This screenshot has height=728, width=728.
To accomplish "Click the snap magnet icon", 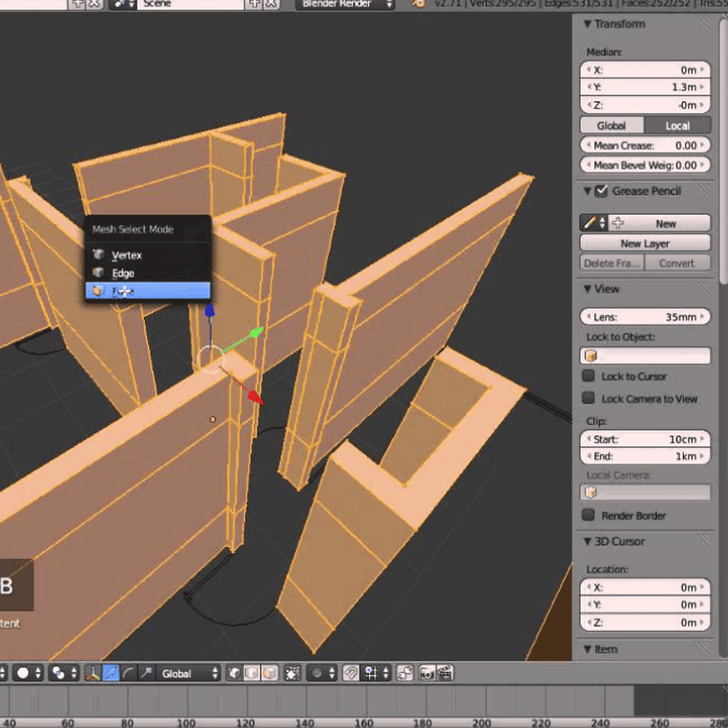I will [351, 673].
